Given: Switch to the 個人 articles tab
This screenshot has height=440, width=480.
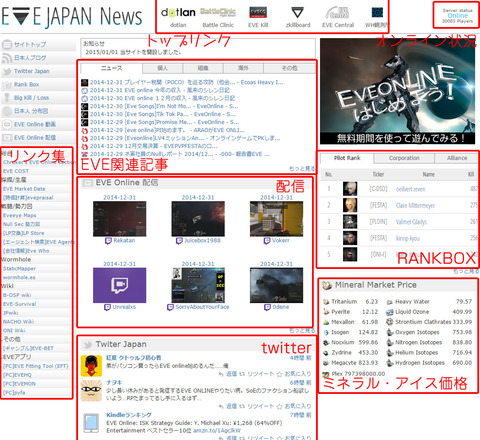Looking at the screenshot, I should pyautogui.click(x=163, y=68).
